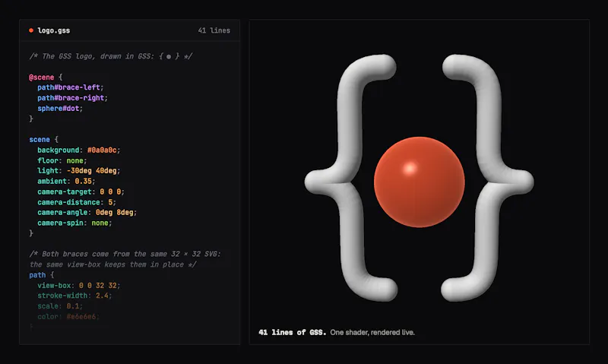The width and height of the screenshot is (608, 364).
Task: Click the orange dot beside logo.gss
Action: tap(31, 30)
